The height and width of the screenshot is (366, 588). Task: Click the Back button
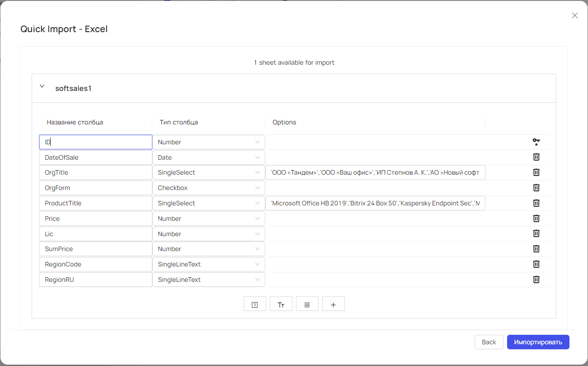click(x=489, y=342)
